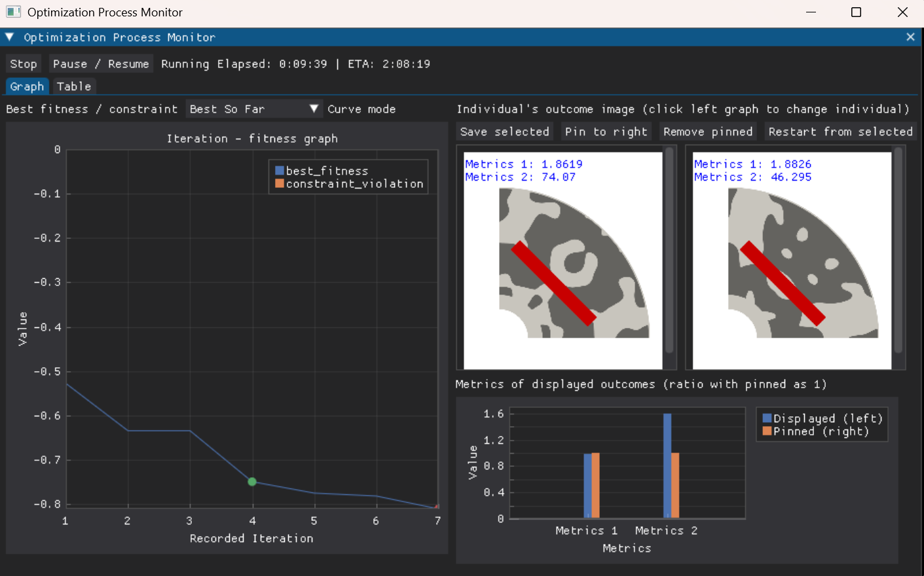Click the right outcome image vertical scrollbar
This screenshot has width=924, height=576.
898,250
